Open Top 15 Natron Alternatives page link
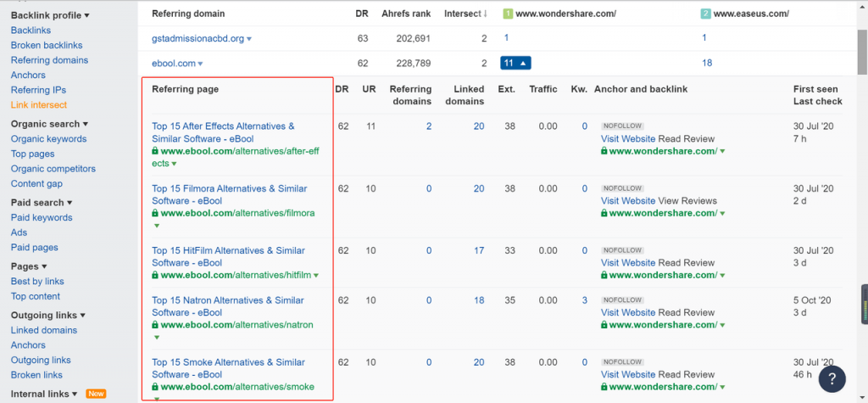 click(228, 306)
